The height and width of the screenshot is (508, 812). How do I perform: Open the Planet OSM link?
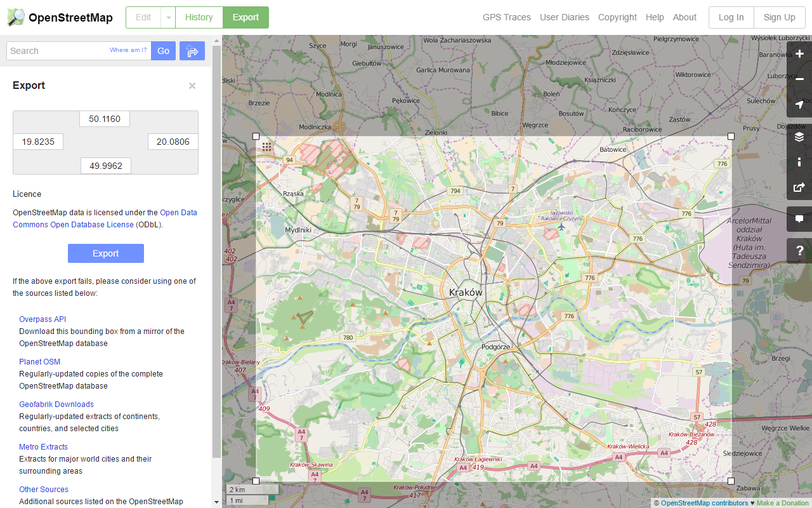[x=40, y=362]
